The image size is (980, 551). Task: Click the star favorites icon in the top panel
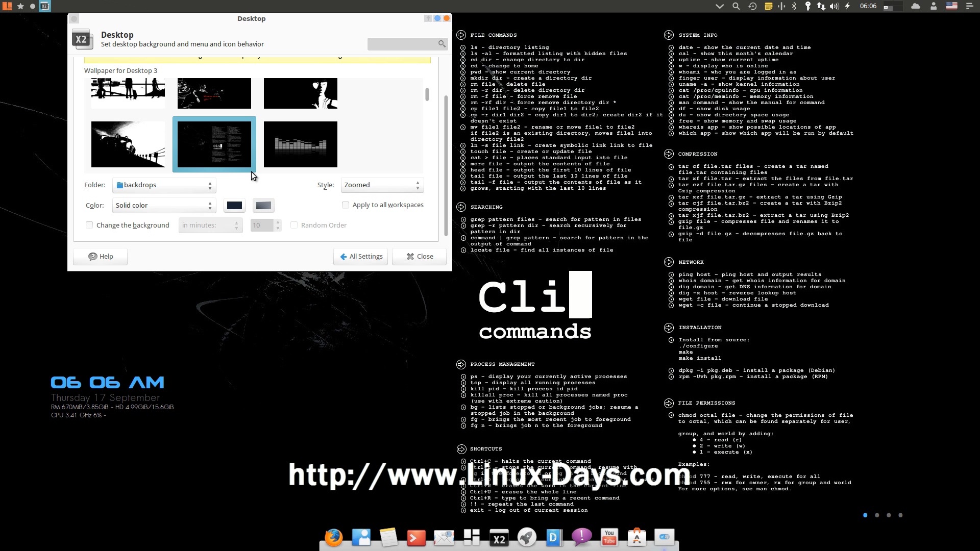20,6
